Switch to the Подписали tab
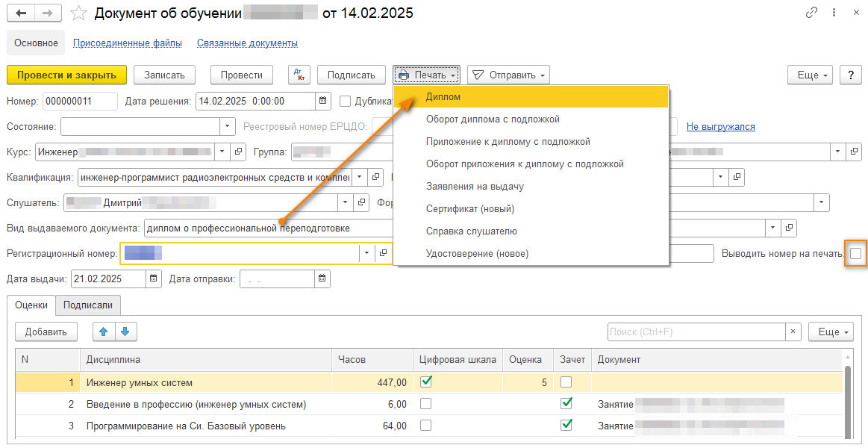Image resolution: width=868 pixels, height=448 pixels. pos(88,305)
